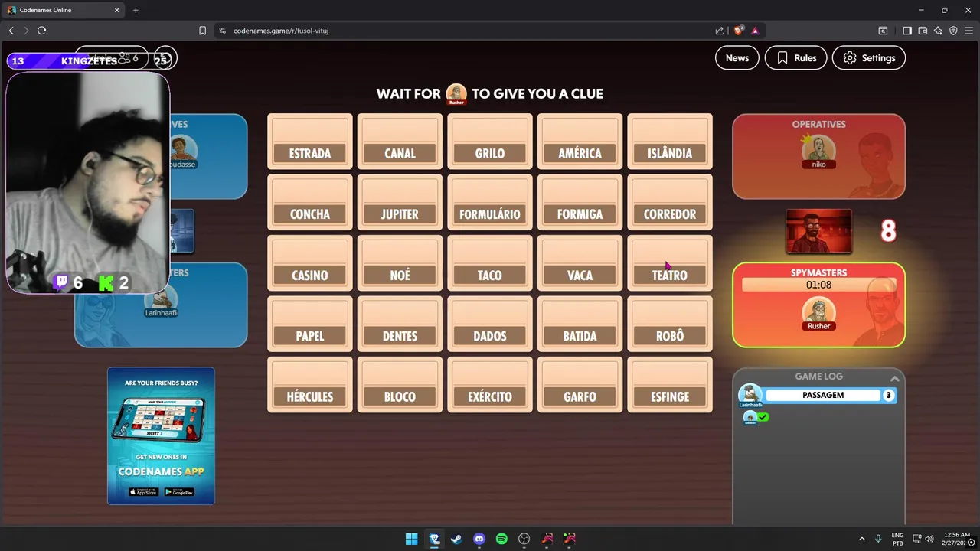Collapse the Game Log panel arrow
Image resolution: width=980 pixels, height=551 pixels.
[894, 379]
